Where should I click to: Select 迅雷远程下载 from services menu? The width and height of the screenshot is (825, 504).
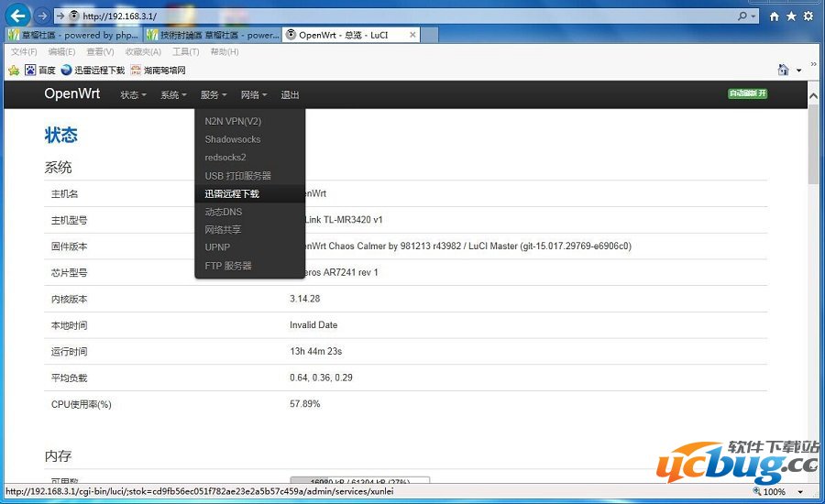(x=232, y=193)
